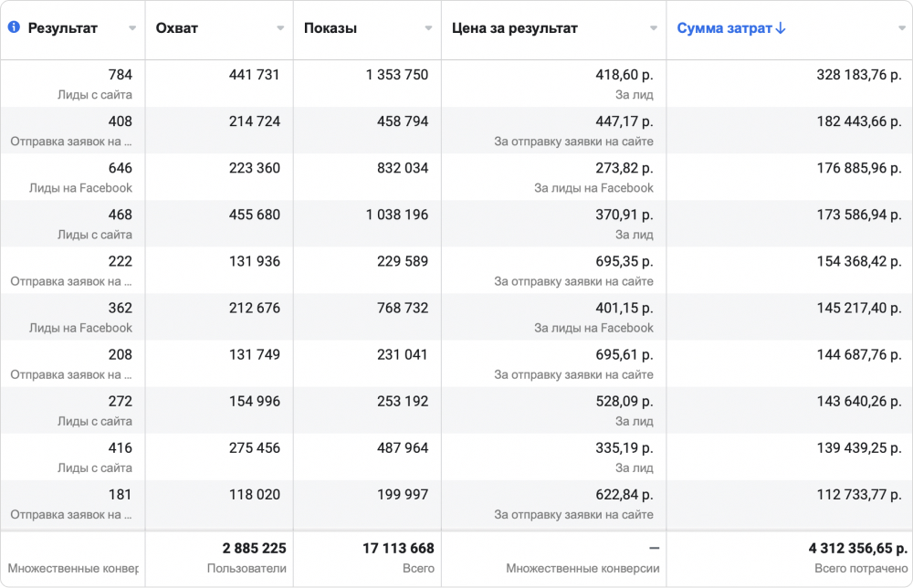Open the Результат column dropdown arrow
This screenshot has width=913, height=588.
[132, 28]
